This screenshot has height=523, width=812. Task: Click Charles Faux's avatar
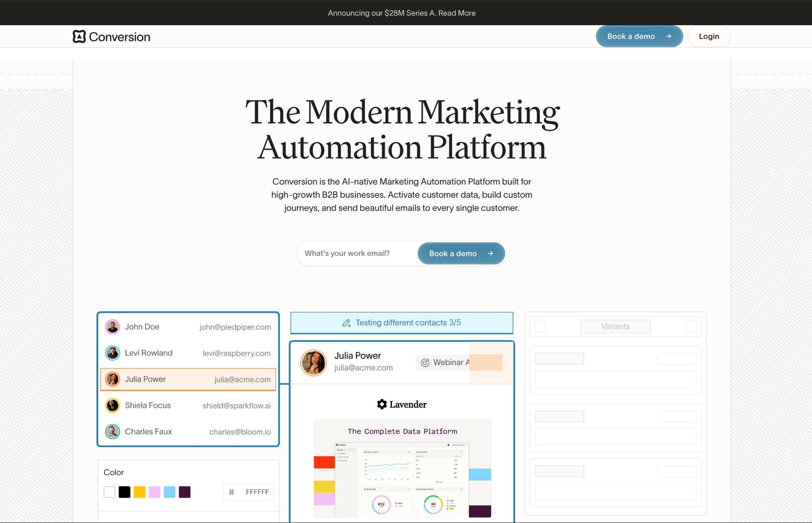pos(113,432)
